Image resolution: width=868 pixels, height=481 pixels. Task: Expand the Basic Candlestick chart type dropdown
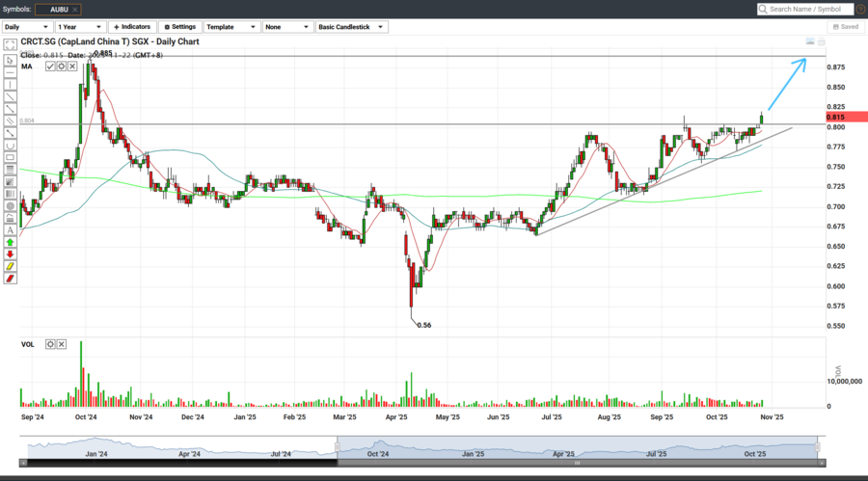(351, 27)
